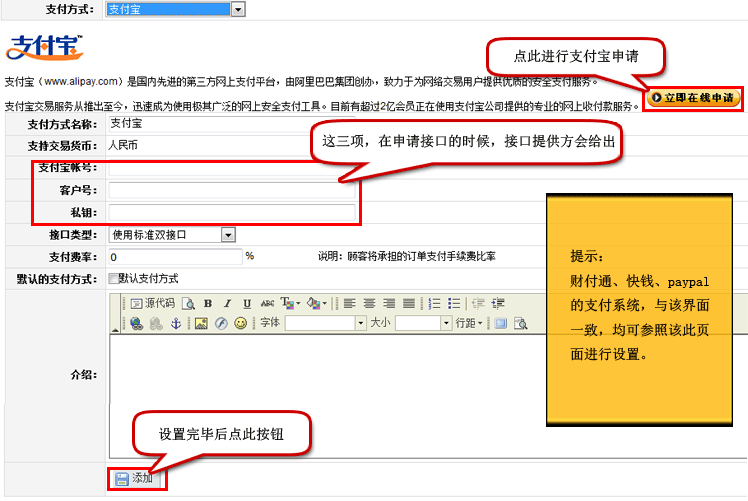
Task: Click the 客户号 input field
Action: [232, 190]
